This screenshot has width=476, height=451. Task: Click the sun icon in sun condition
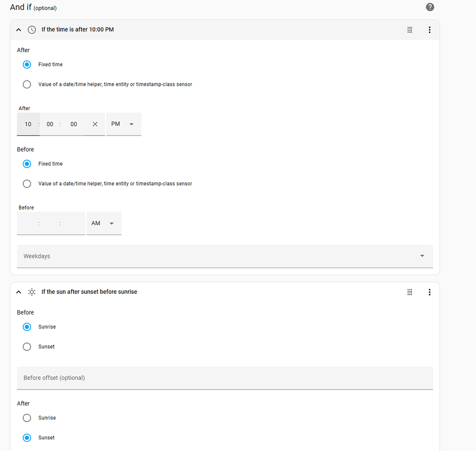pos(32,292)
